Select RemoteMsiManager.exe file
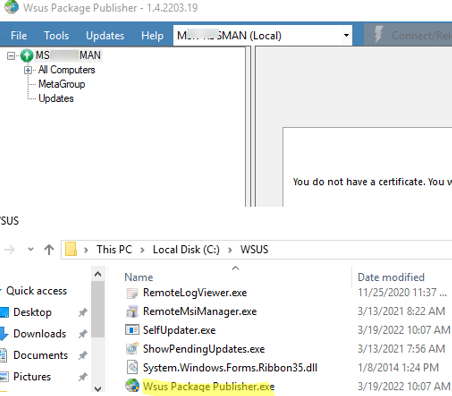This screenshot has width=452, height=396. (200, 311)
